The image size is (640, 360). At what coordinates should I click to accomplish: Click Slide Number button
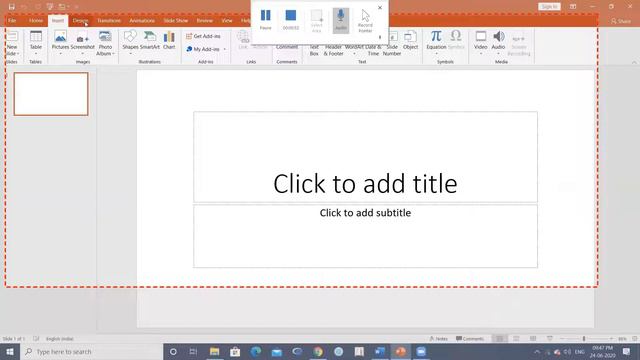coord(392,43)
